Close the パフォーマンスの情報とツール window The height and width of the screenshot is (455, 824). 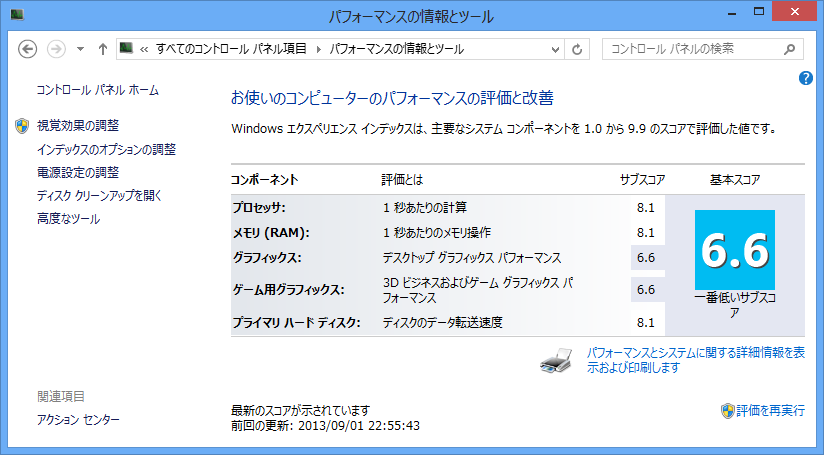[795, 12]
